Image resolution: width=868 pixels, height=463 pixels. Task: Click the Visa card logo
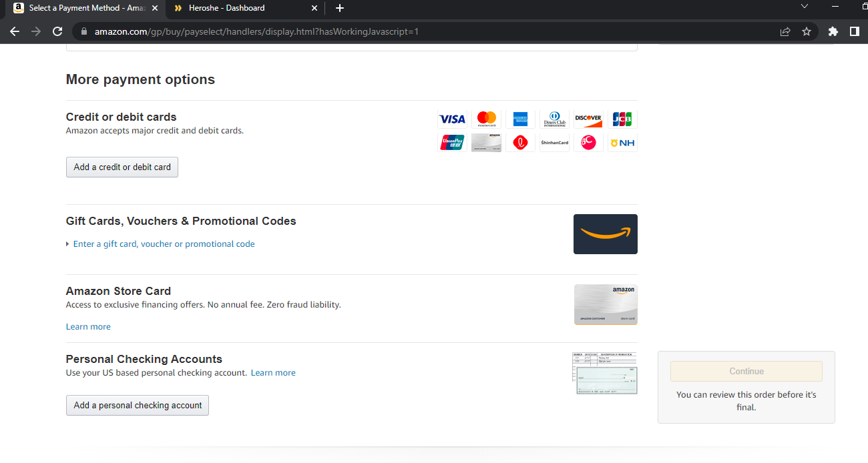coord(452,119)
